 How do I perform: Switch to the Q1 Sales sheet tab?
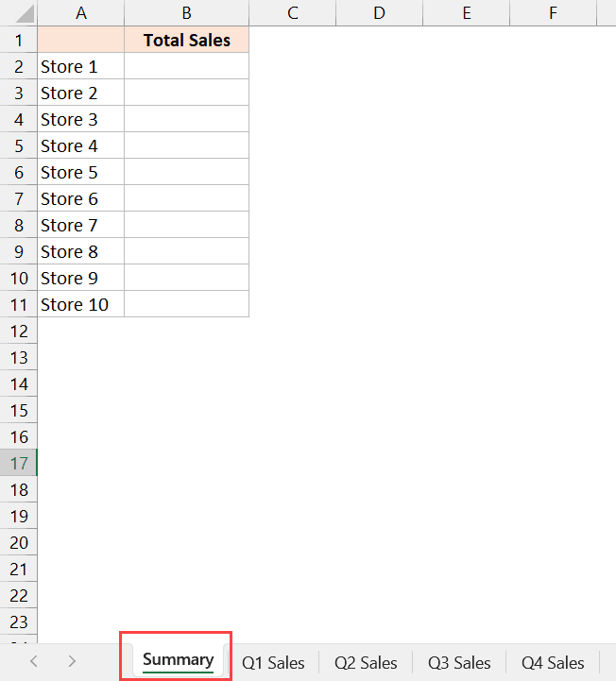pyautogui.click(x=273, y=662)
